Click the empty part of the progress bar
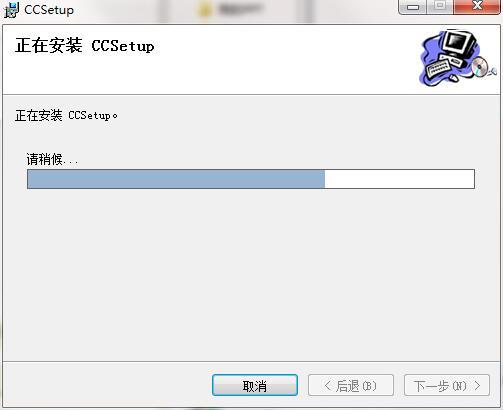Screen dimensions: 503x410 399,179
